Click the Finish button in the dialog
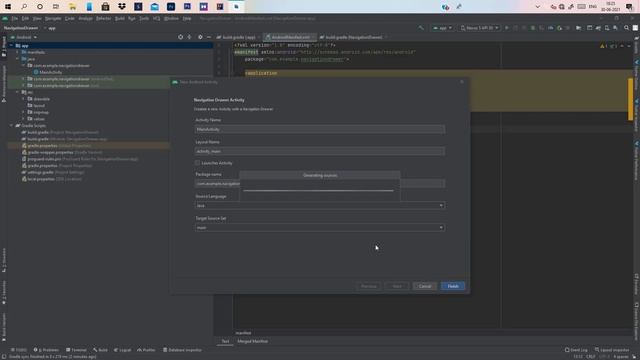 pos(453,286)
